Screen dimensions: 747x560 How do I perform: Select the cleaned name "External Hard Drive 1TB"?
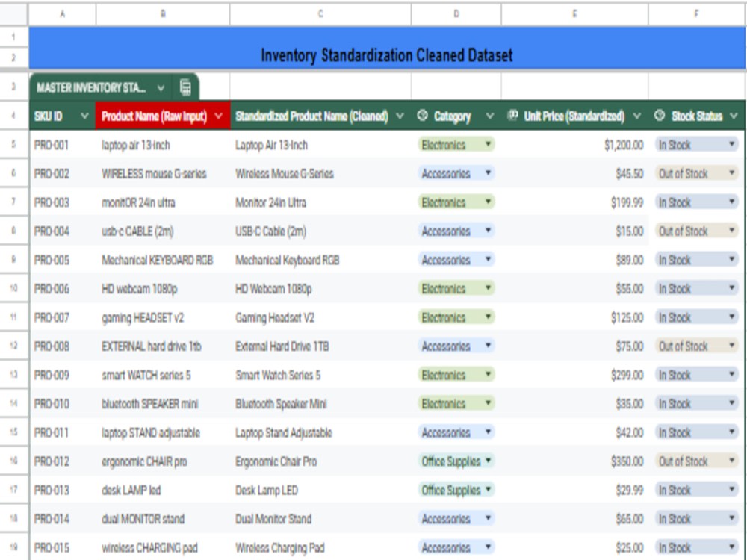pos(320,346)
